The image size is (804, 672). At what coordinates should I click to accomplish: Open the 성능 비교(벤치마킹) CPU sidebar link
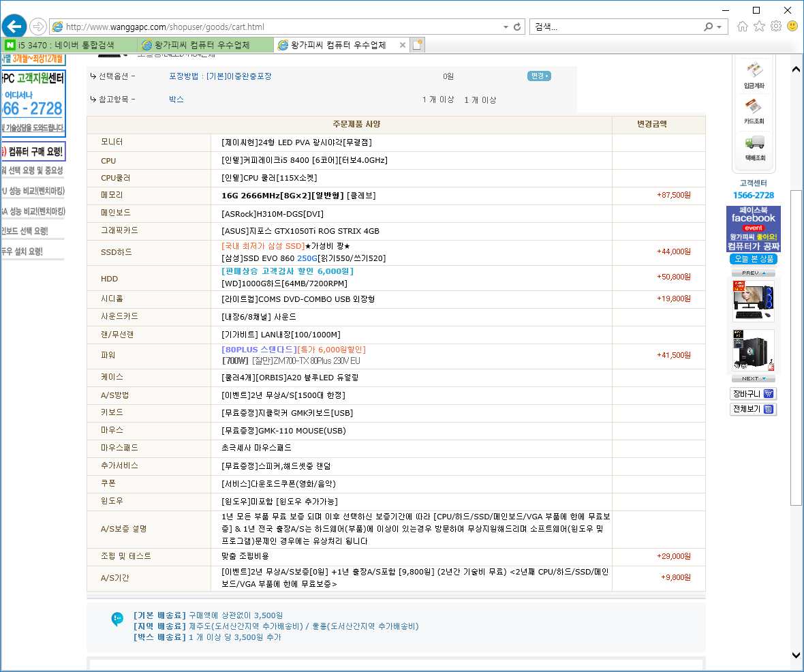(33, 191)
